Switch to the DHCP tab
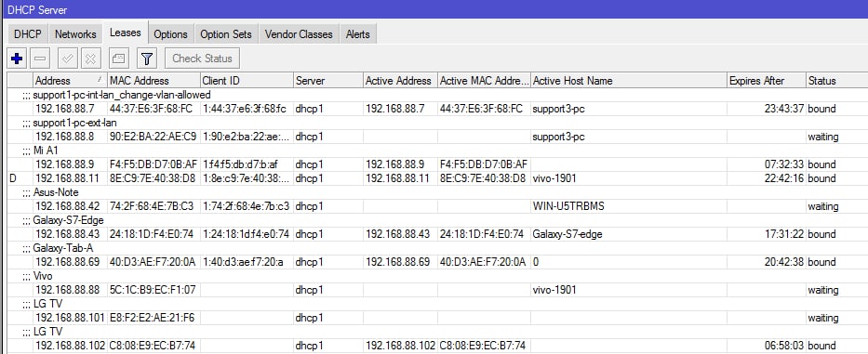The width and height of the screenshot is (868, 354). tap(28, 34)
